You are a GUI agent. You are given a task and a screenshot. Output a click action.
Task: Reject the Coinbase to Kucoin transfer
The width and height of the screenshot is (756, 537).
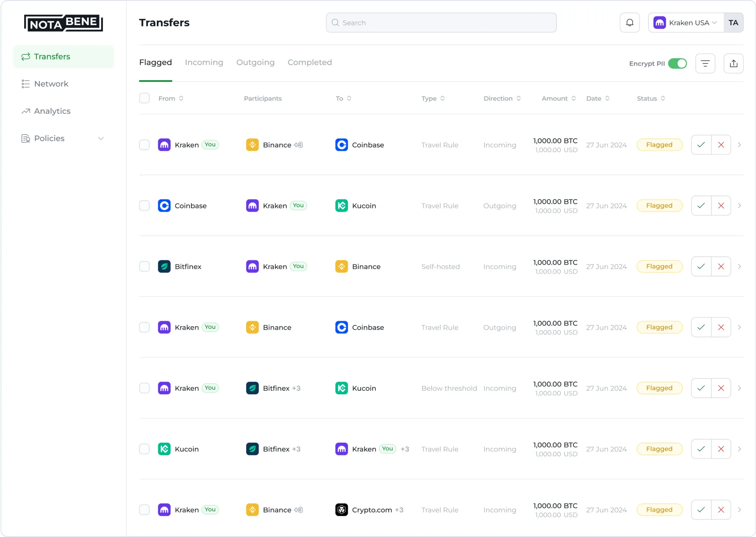click(721, 206)
